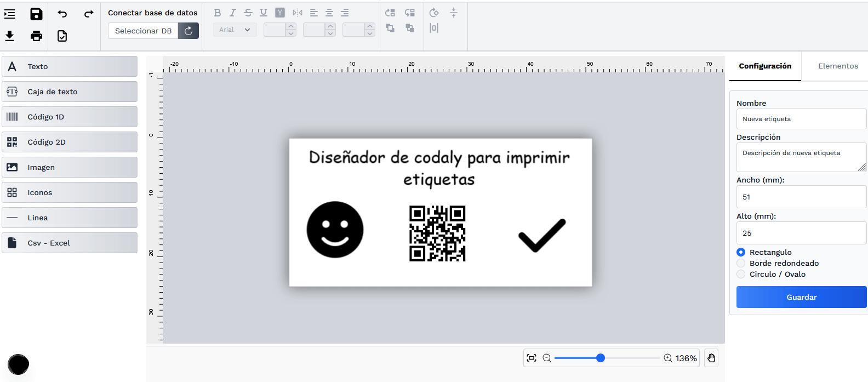Apply bold formatting
This screenshot has width=868, height=382.
[218, 13]
